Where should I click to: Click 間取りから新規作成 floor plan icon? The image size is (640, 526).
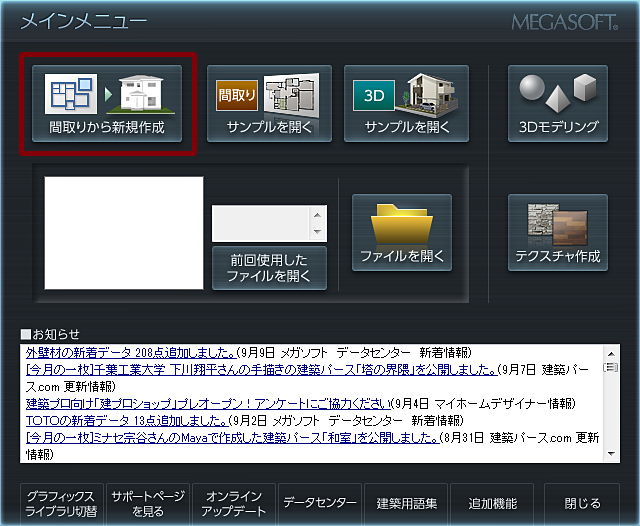click(107, 94)
